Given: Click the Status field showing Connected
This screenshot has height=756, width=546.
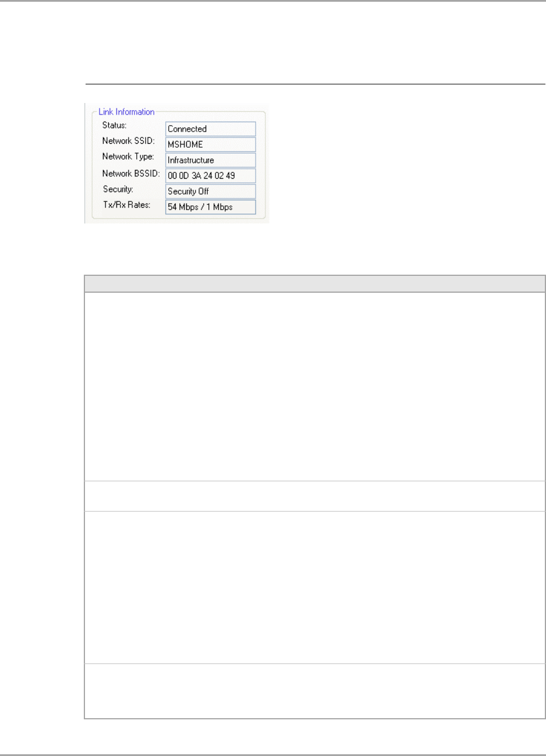Looking at the screenshot, I should 211,129.
